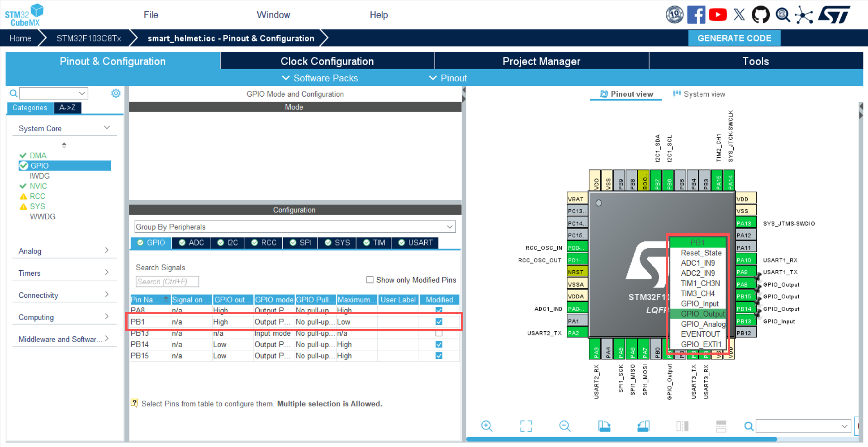This screenshot has height=447, width=868.
Task: Toggle Modified checkbox for PB13 row
Action: point(439,333)
